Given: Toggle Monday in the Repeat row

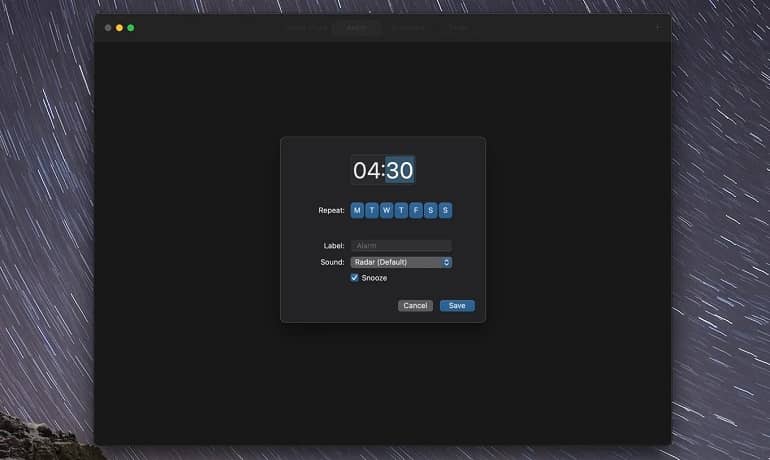Looking at the screenshot, I should click(x=357, y=210).
